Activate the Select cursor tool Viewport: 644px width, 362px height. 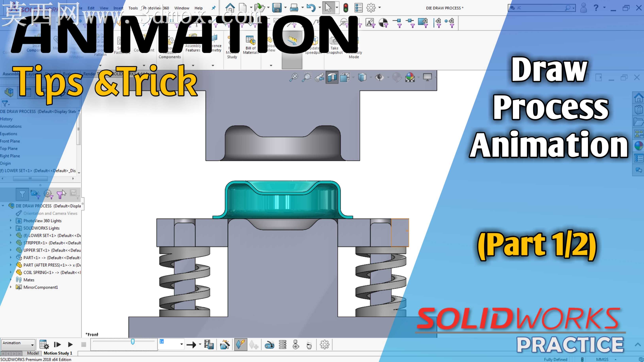[x=328, y=8]
